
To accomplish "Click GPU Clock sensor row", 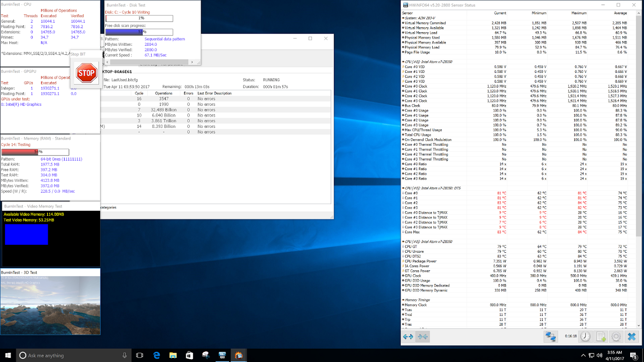I will click(514, 276).
